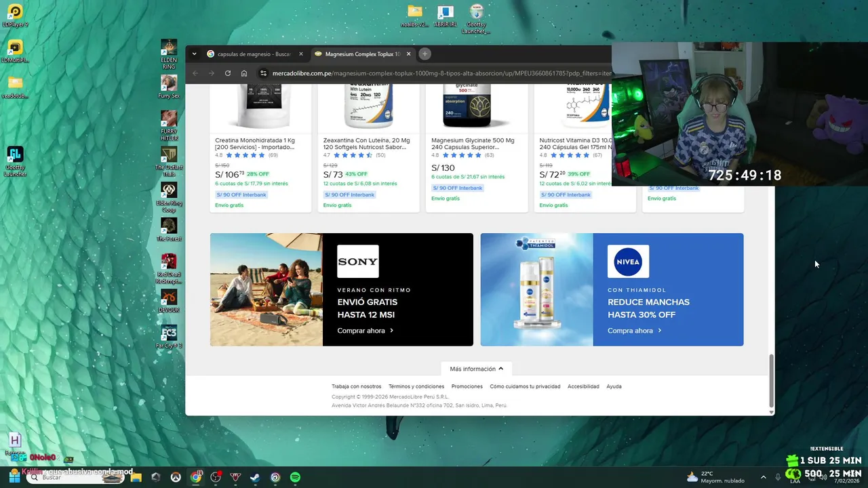Open Trabaja con nosotros footer link
This screenshot has height=488, width=868.
(x=356, y=386)
